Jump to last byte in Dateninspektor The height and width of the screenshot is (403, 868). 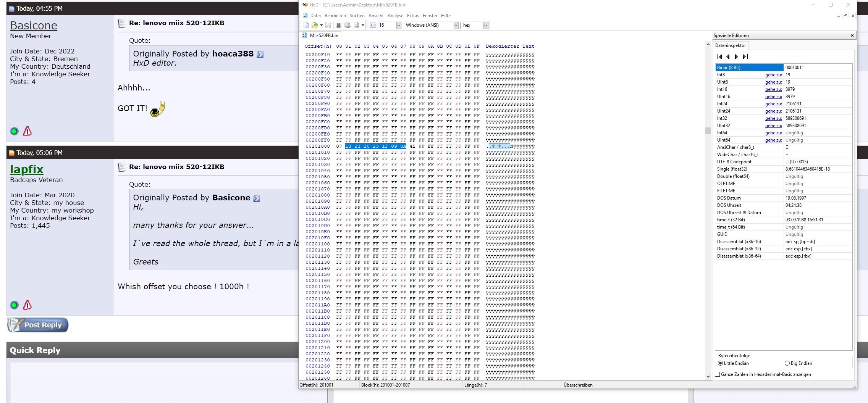(745, 57)
